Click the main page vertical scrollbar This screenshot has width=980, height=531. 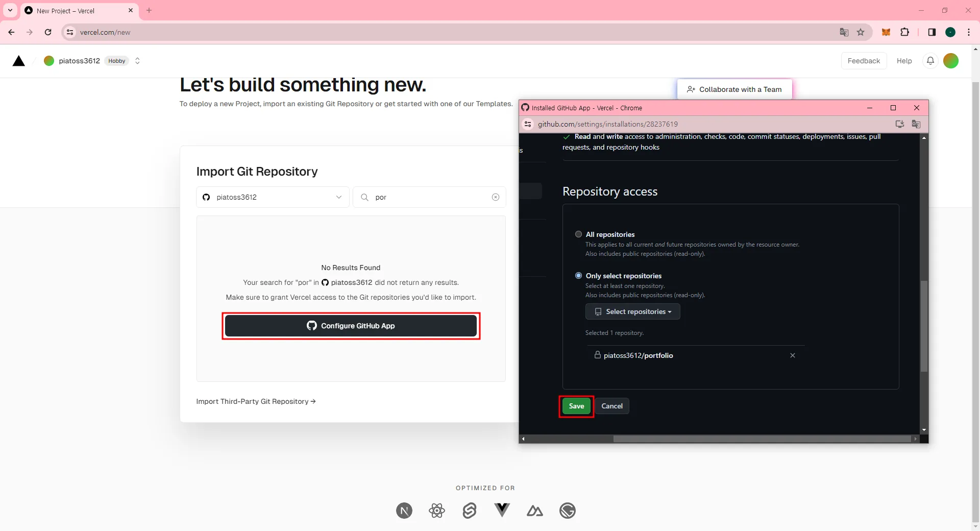click(x=975, y=301)
